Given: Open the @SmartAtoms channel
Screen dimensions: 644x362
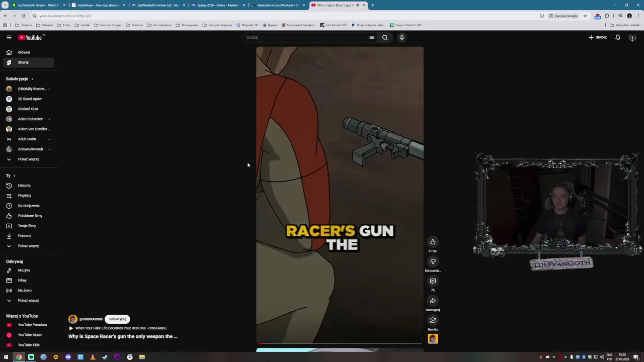Looking at the screenshot, I should coord(91,319).
